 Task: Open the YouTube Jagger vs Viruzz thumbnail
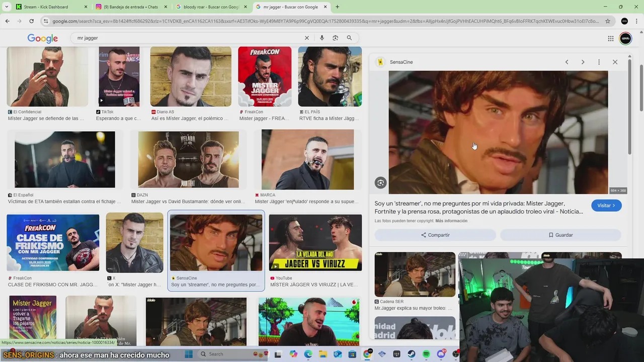pyautogui.click(x=315, y=243)
